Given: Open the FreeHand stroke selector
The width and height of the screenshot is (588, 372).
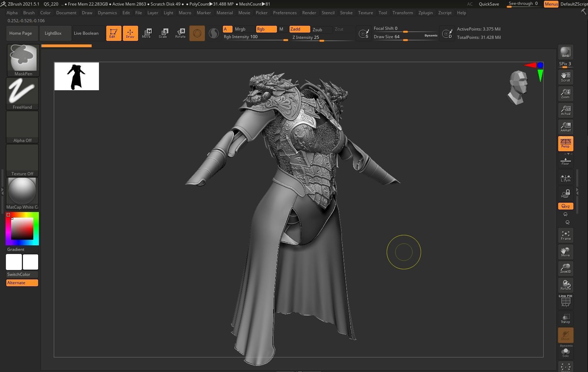Looking at the screenshot, I should point(22,93).
